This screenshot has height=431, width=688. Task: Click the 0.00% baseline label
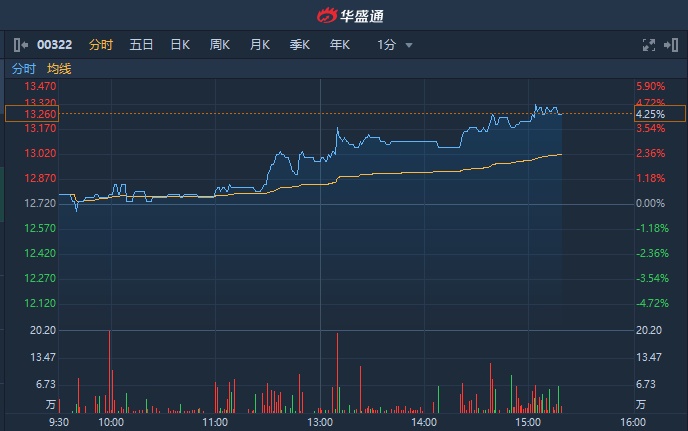tap(650, 204)
